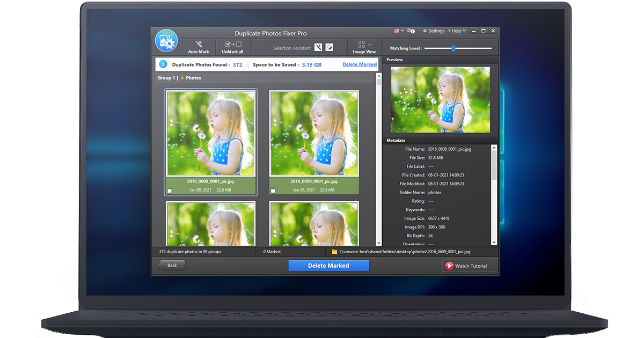Click the Metadata panel scrollbar down arrow
The width and height of the screenshot is (644, 338).
coord(494,242)
